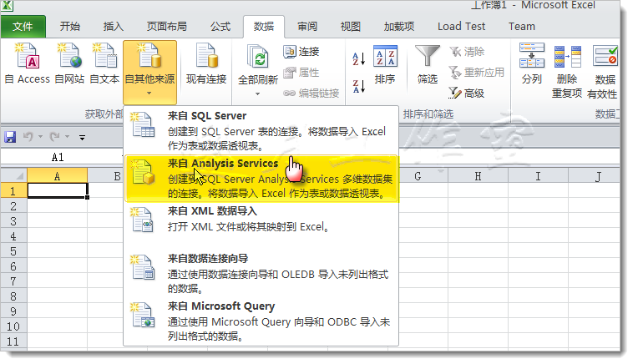Sort descending Z to A icon
The image size is (633, 364).
[358, 86]
